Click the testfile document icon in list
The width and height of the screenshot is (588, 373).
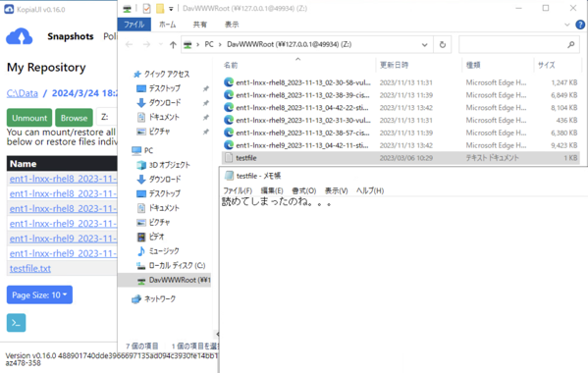[229, 158]
